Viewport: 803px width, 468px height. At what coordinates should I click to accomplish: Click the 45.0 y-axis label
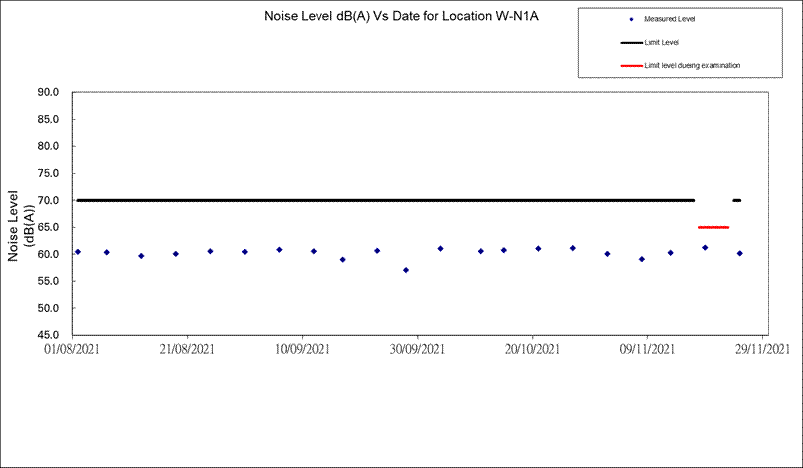[x=49, y=335]
